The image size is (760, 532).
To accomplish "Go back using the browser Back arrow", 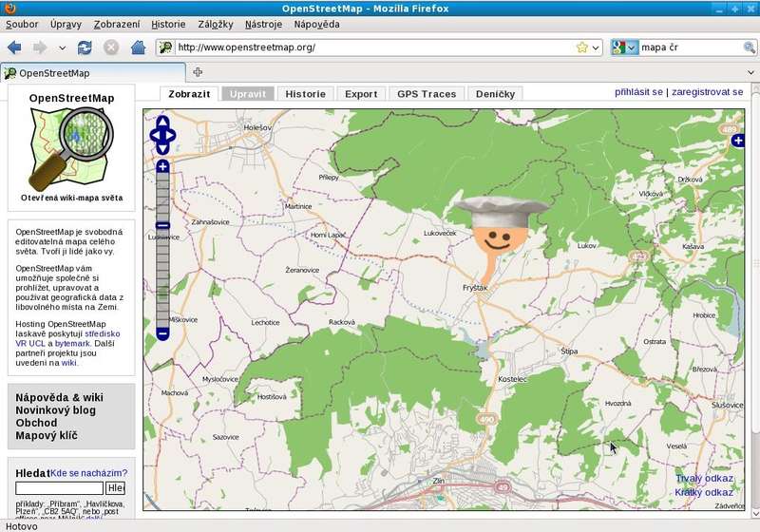I will [14, 47].
